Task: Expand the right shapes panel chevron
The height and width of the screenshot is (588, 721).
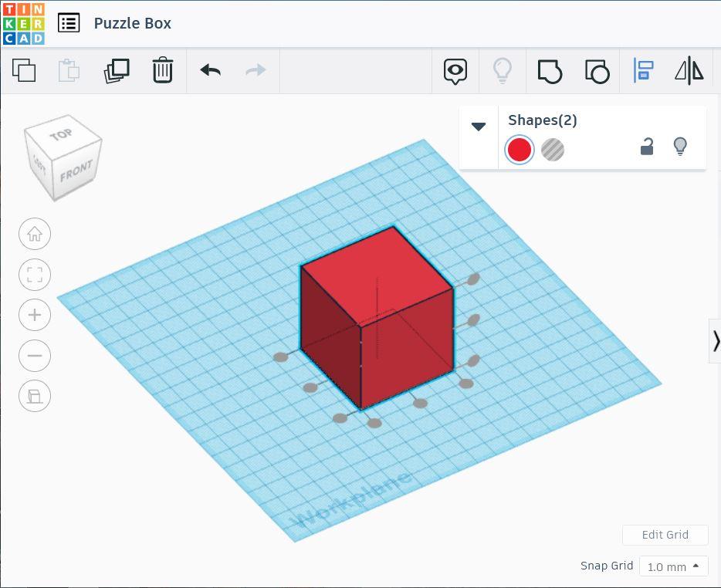Action: (716, 341)
